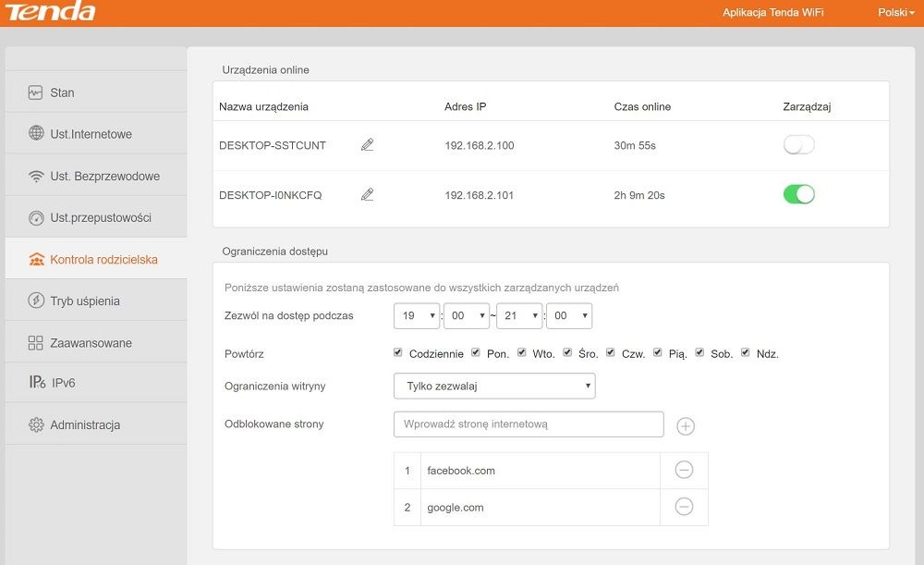Edit name of DESKTOP-SSTCUNT with pencil icon
The height and width of the screenshot is (565, 924).
pyautogui.click(x=367, y=144)
